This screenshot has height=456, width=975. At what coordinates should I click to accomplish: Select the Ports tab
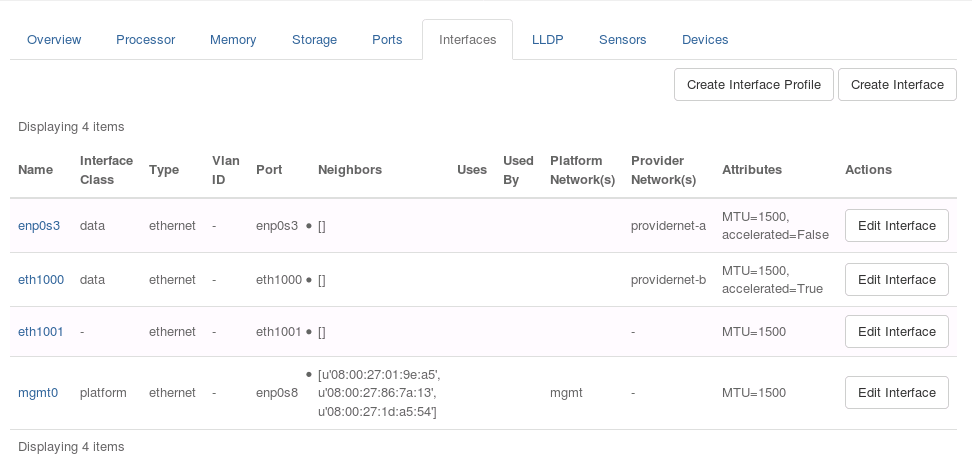[387, 40]
